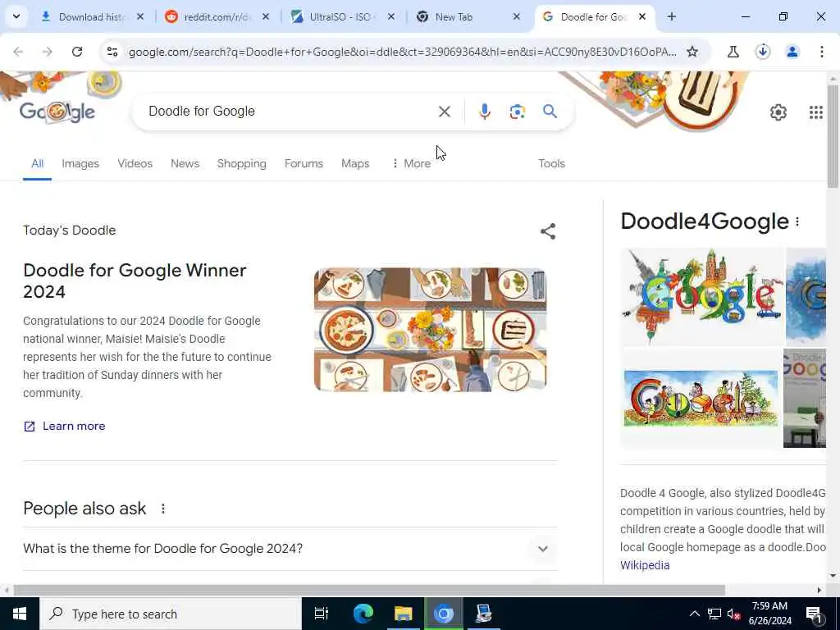Viewport: 840px width, 630px height.
Task: Open Chrome Labs flask icon
Action: pos(733,52)
